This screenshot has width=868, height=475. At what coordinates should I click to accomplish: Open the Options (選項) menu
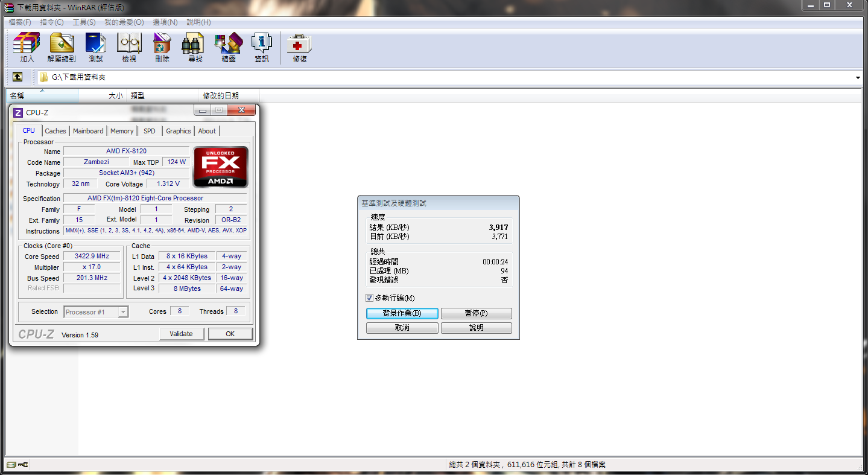click(x=165, y=22)
